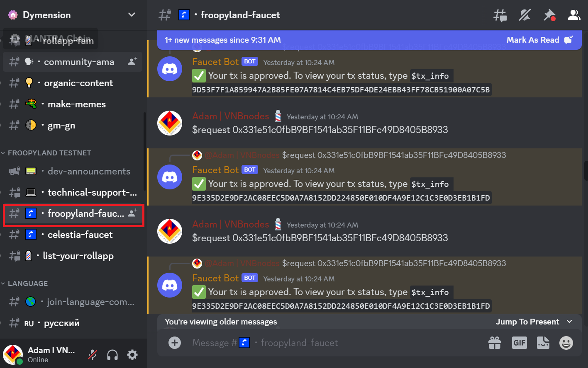This screenshot has width=588, height=368.
Task: Click the sticker picker icon
Action: click(543, 343)
